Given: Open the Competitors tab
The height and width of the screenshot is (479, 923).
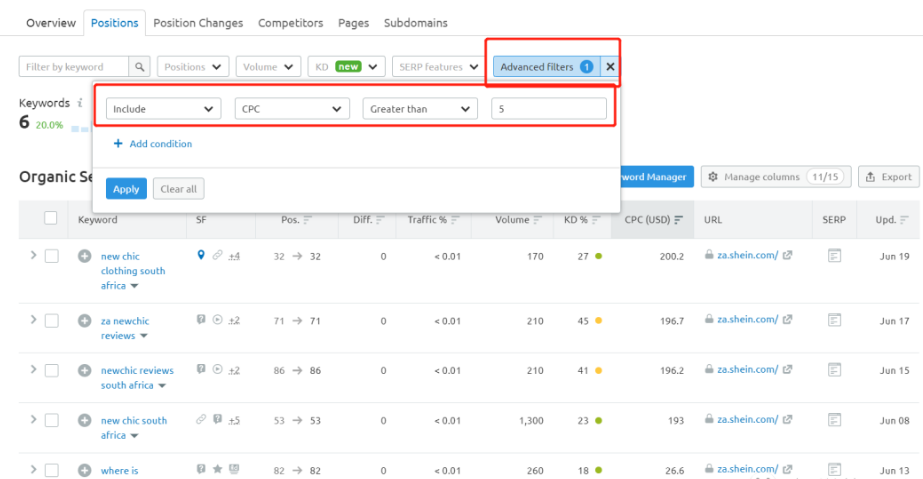Looking at the screenshot, I should coord(290,23).
